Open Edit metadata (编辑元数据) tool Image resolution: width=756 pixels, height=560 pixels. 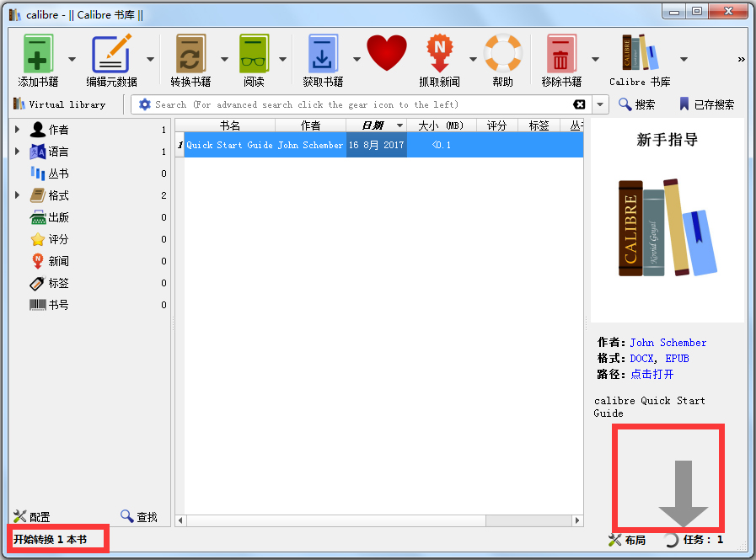click(111, 56)
